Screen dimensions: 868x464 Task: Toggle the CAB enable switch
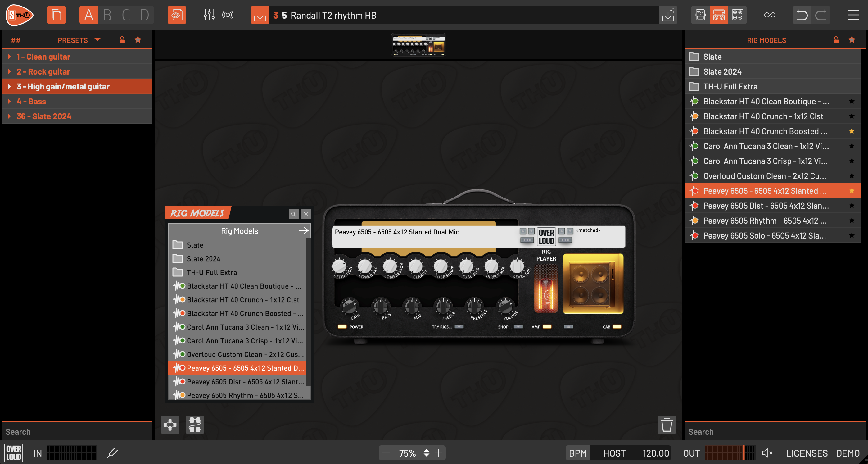coord(617,327)
